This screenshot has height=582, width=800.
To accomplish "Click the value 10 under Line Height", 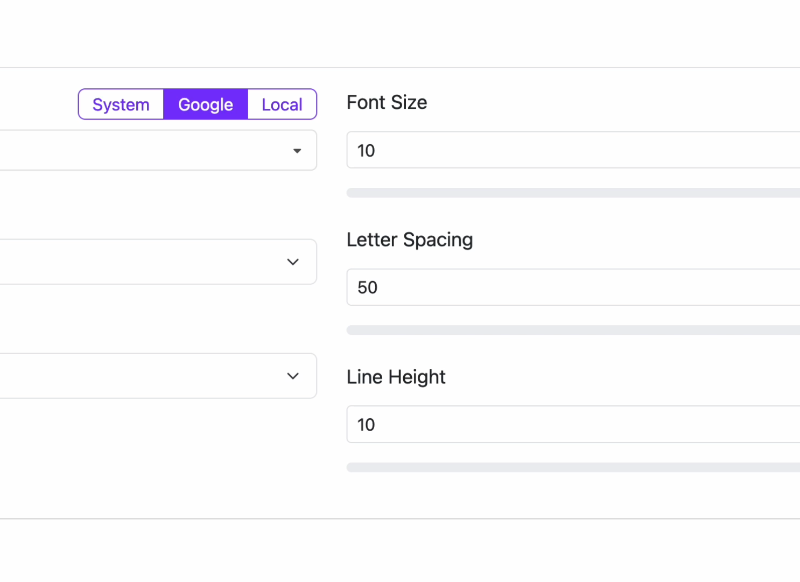I will pos(366,425).
